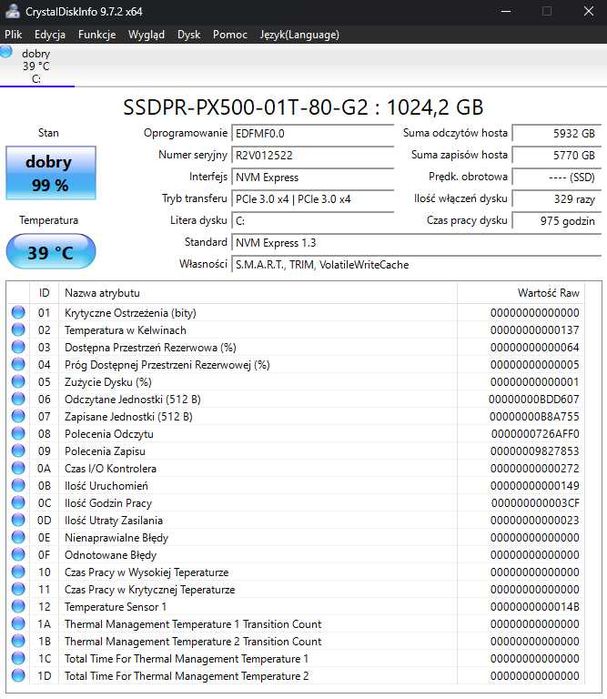
Task: Click the status orb for Temperatura w Kelwinach
Action: pyautogui.click(x=18, y=330)
